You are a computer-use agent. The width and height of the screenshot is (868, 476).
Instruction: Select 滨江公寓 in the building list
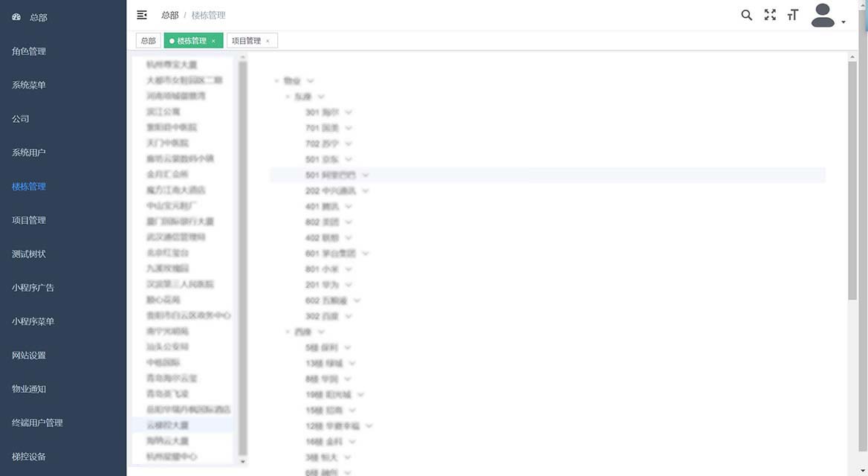pos(163,112)
